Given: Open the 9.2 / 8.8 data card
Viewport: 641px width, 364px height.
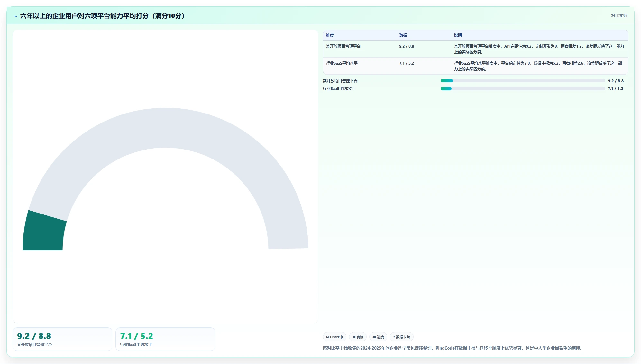Looking at the screenshot, I should point(62,339).
